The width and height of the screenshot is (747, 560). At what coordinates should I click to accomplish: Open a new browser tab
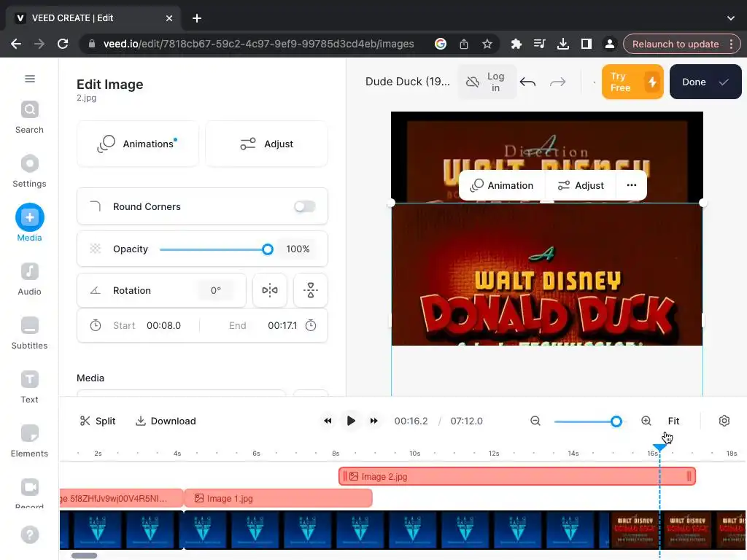point(197,18)
